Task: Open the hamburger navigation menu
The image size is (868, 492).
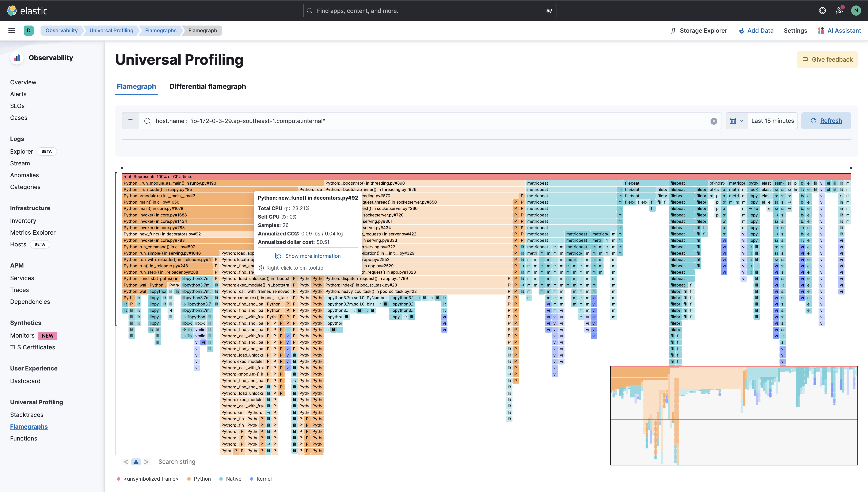Action: [x=12, y=30]
